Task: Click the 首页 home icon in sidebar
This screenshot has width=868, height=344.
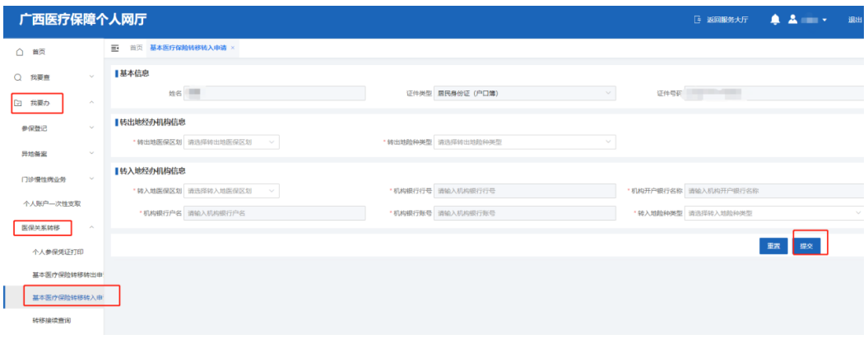Action: point(19,52)
